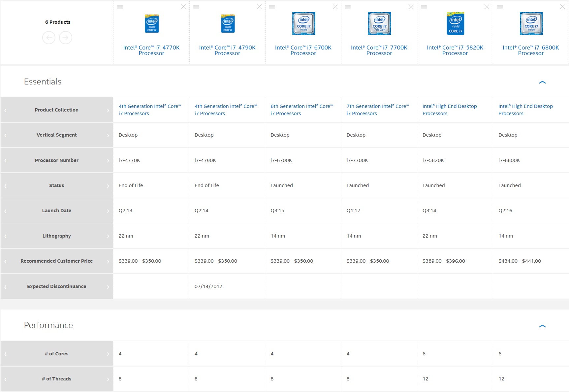This screenshot has height=392, width=569.
Task: Select the Status row header
Action: (x=57, y=185)
